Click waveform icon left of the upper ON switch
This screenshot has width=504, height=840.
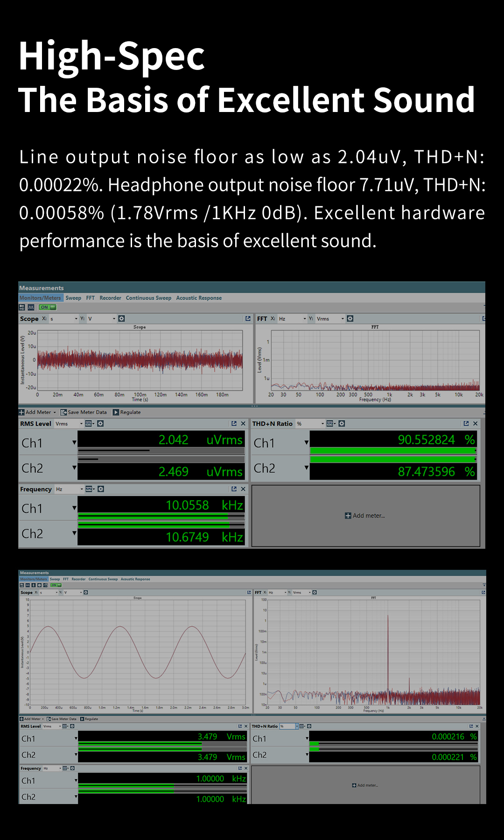(31, 307)
